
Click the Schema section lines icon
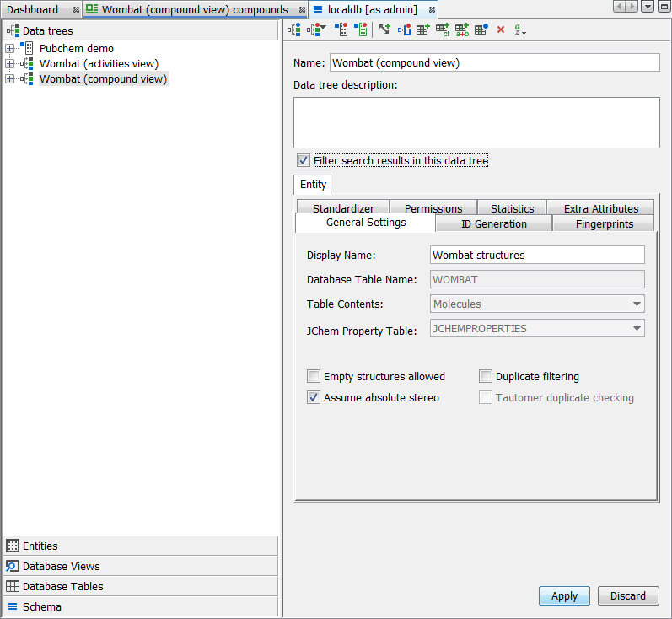pos(13,606)
